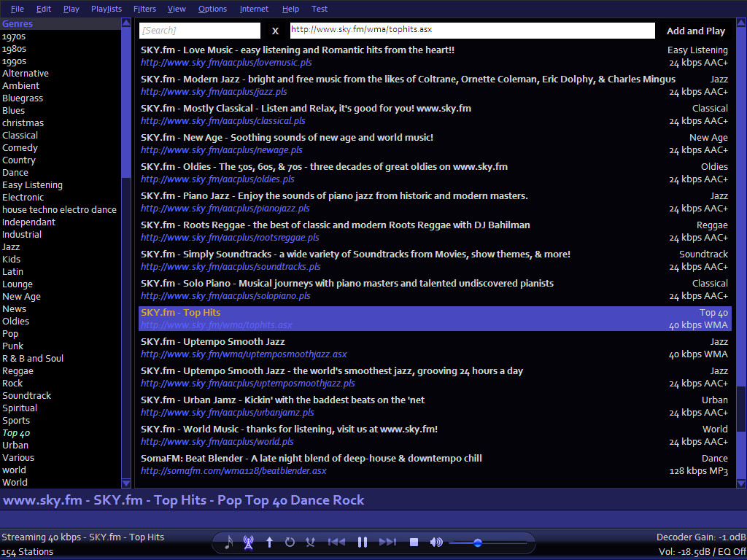
Task: Open the aacplus/world.pls link
Action: 217,442
